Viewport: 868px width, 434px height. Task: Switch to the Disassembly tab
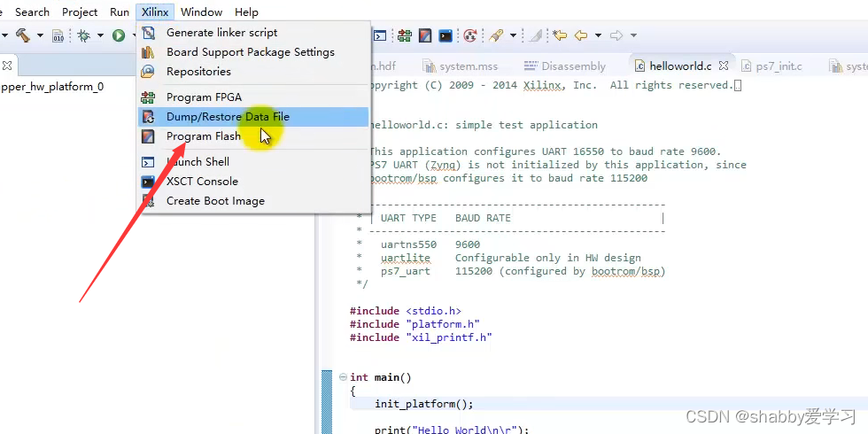click(x=565, y=66)
